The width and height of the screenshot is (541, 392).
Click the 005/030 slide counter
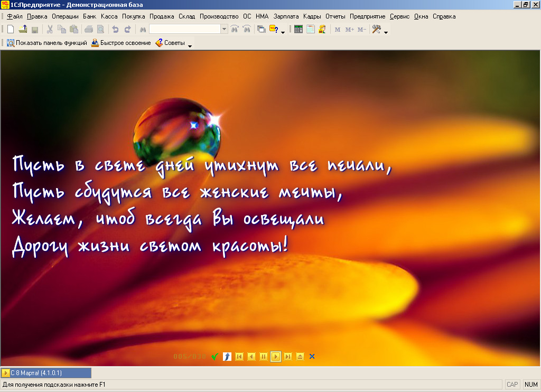190,357
